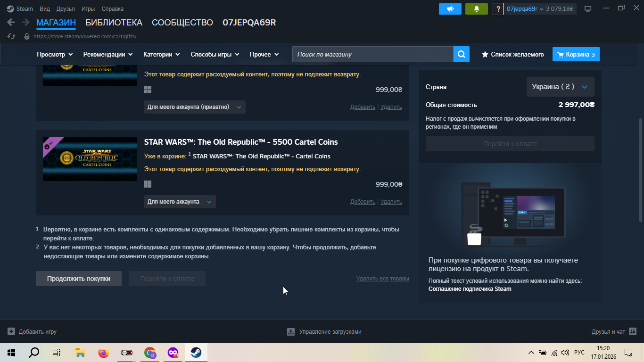
Task: Open the Друзья и чат icon
Action: (633, 331)
